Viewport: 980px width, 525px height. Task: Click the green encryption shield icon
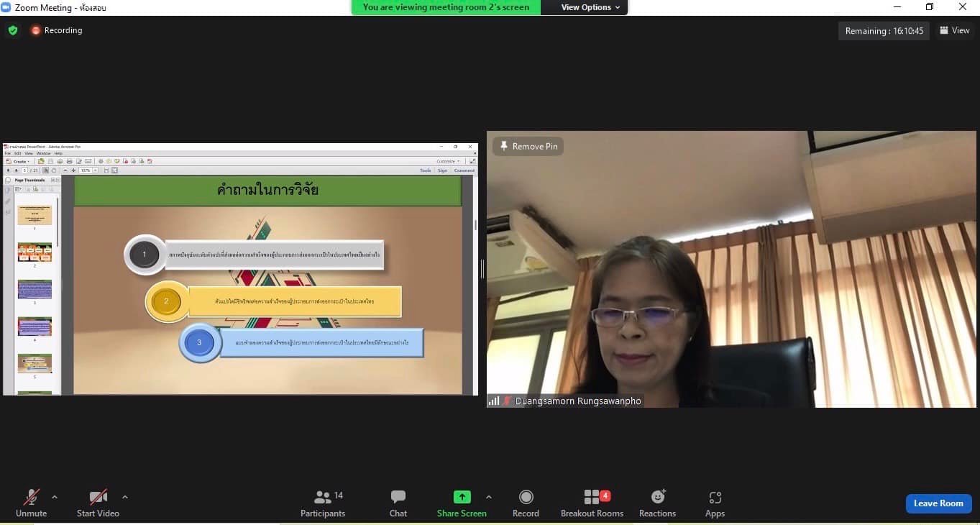(x=13, y=30)
